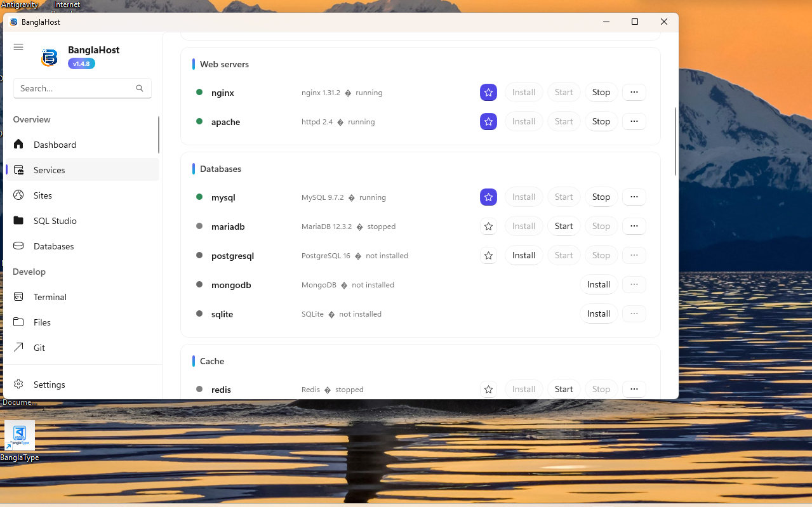
Task: Install postgresql service
Action: [524, 256]
